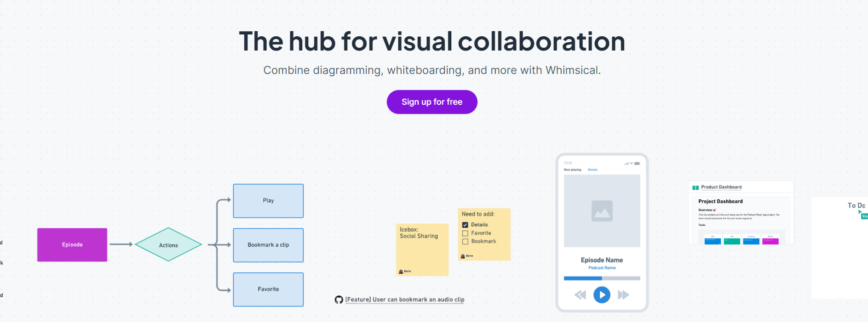Screen dimensions: 868x322
Task: Click the Need to add note heading
Action: pyautogui.click(x=478, y=214)
